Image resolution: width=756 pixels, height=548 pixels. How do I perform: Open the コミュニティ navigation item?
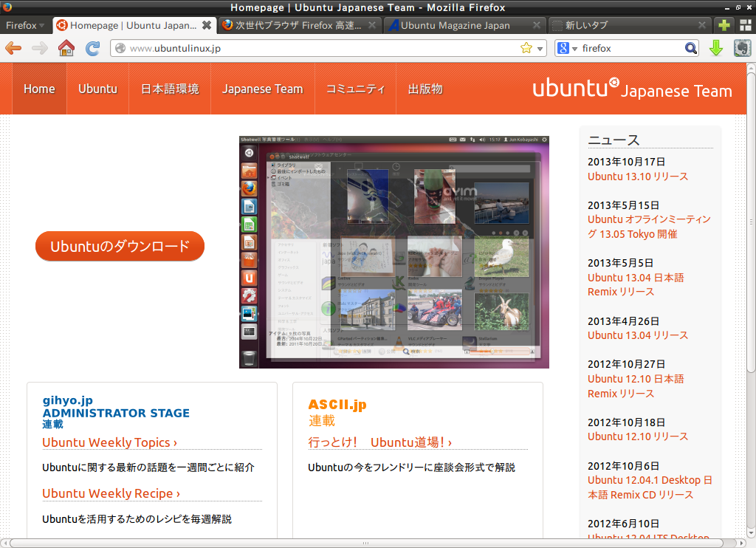click(x=355, y=89)
